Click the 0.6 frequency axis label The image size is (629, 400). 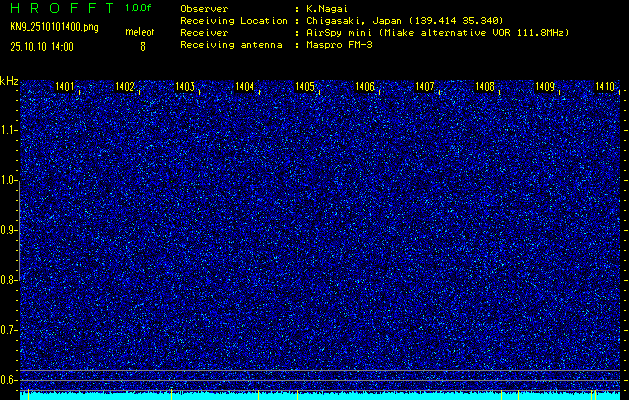pyautogui.click(x=9, y=379)
